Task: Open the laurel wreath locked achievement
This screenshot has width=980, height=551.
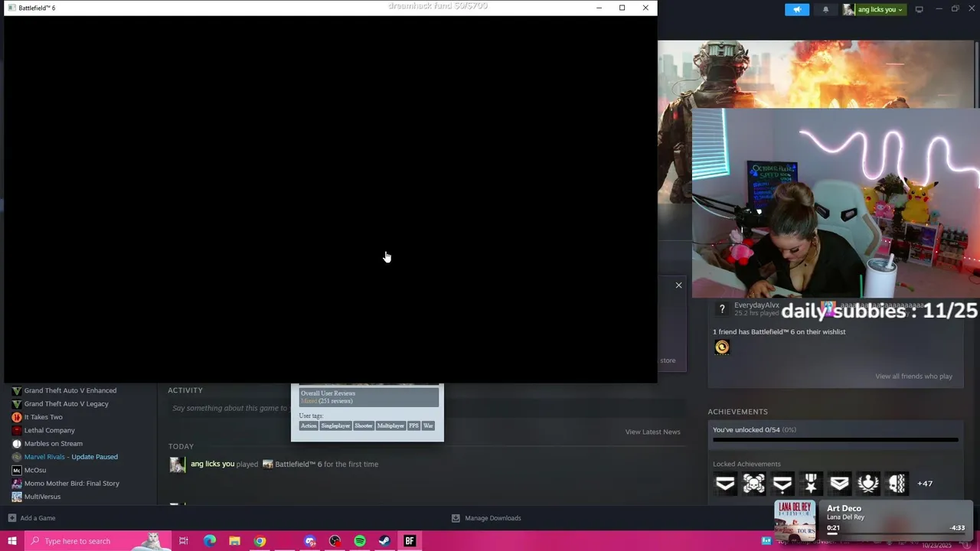Action: pos(868,484)
